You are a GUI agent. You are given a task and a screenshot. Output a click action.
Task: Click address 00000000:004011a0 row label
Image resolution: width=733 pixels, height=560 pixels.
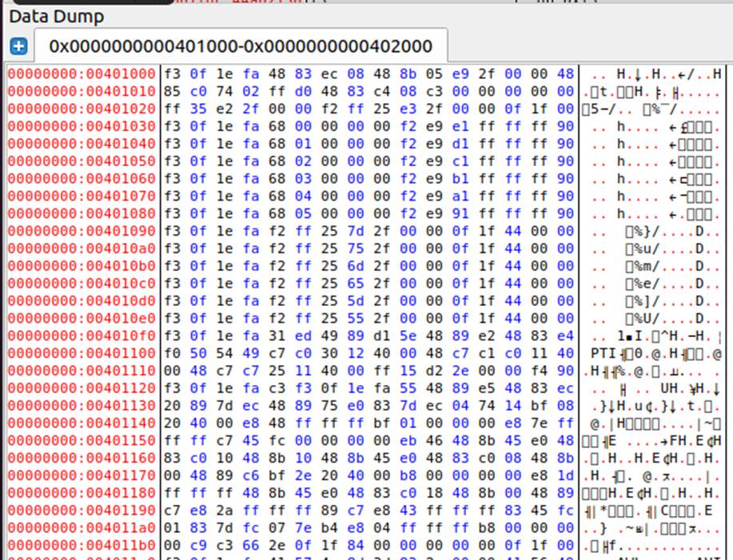[x=83, y=528]
